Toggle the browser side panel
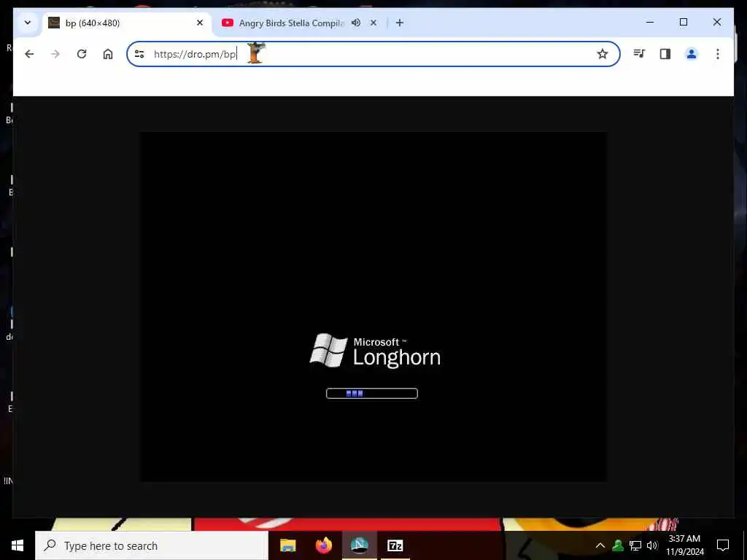This screenshot has height=560, width=747. coord(665,54)
